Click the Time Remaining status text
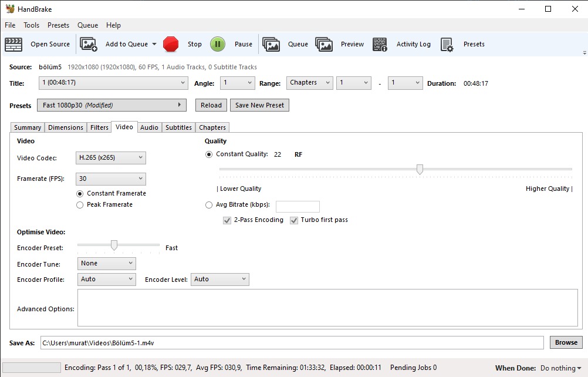 click(x=286, y=368)
